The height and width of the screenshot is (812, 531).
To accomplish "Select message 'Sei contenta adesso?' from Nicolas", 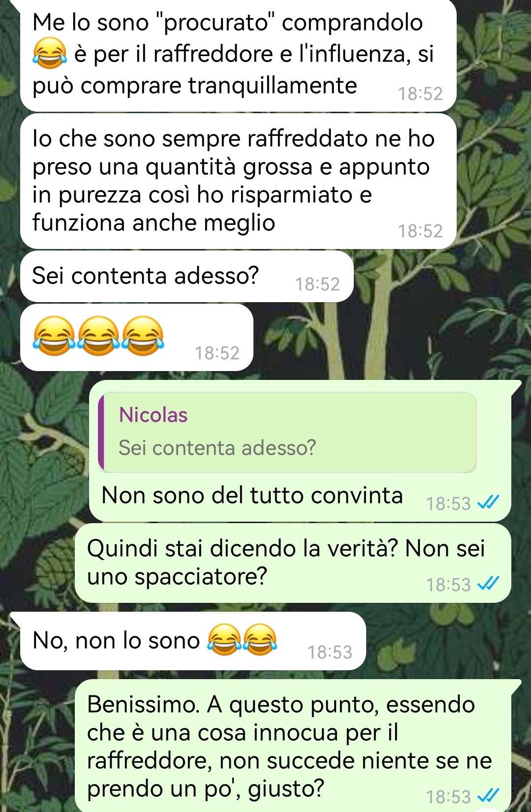I will 187,276.
